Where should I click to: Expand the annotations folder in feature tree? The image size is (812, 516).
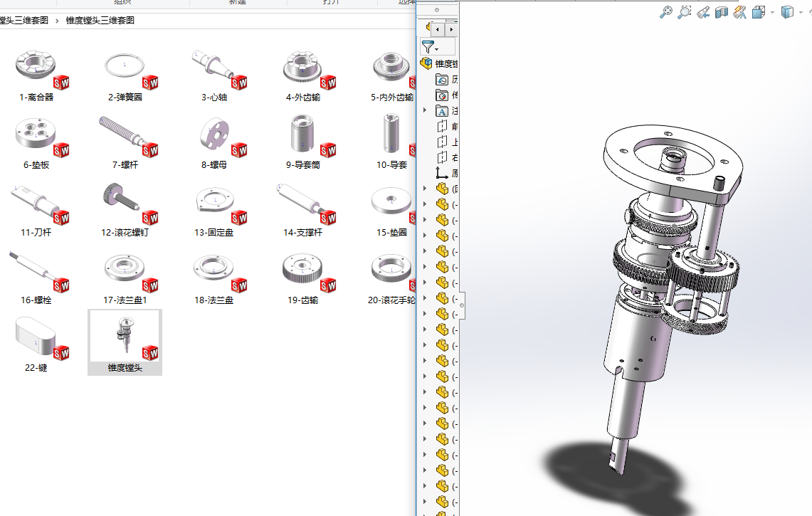tap(426, 110)
